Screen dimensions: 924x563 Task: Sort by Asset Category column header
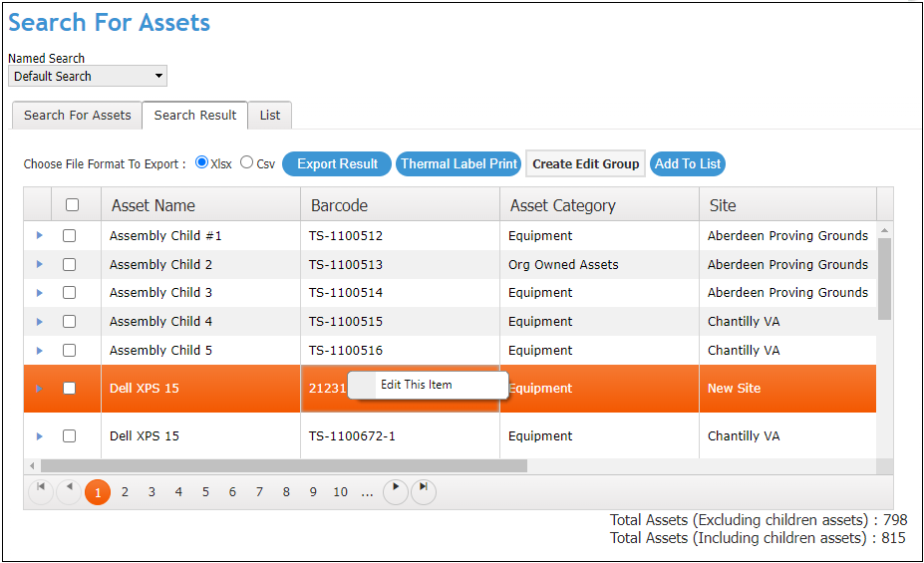[599, 205]
